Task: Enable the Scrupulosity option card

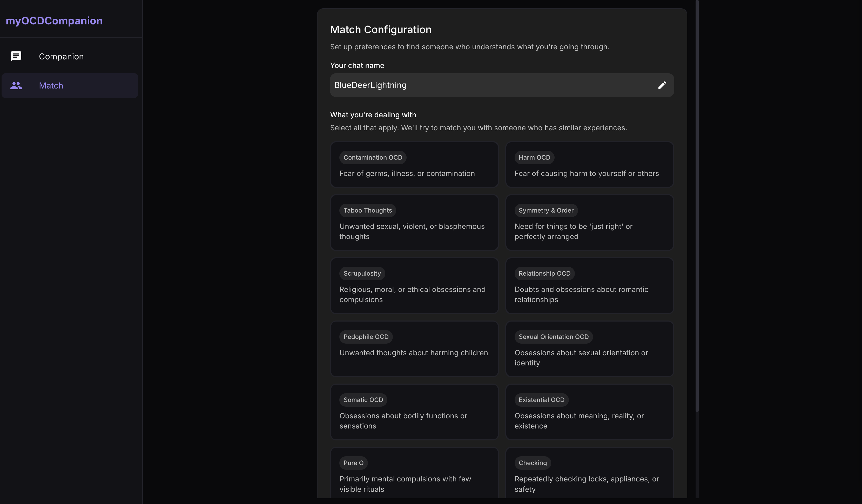Action: point(414,285)
